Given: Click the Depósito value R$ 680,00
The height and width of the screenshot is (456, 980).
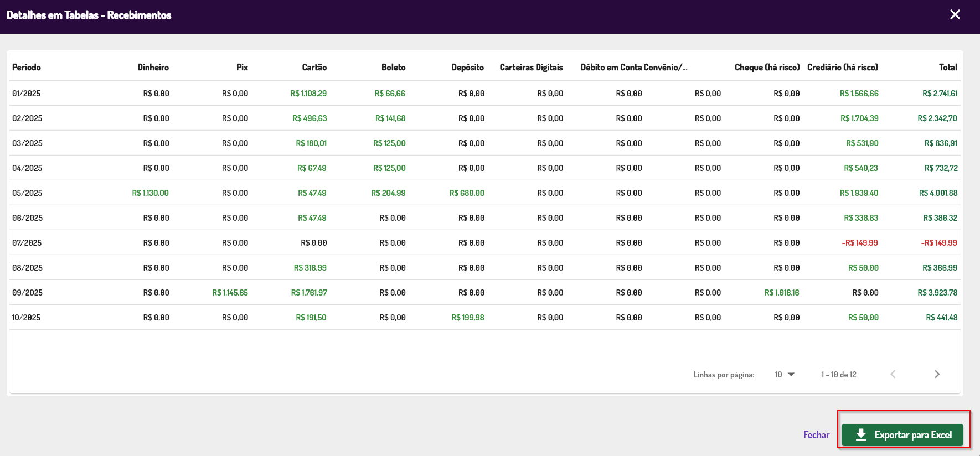Looking at the screenshot, I should coord(467,193).
